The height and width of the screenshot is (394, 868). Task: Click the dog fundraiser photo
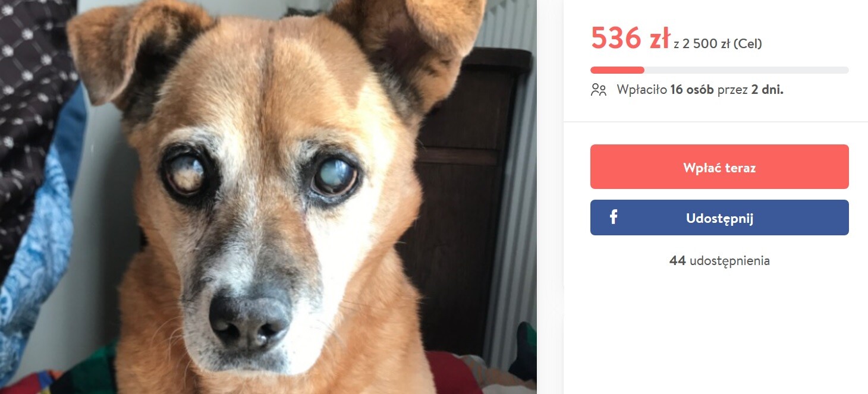(x=268, y=197)
